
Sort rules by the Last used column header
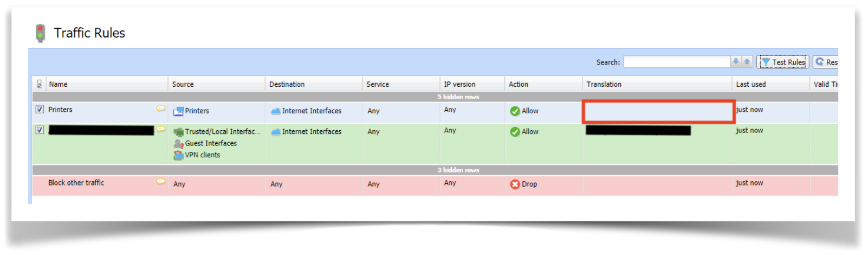[x=750, y=84]
